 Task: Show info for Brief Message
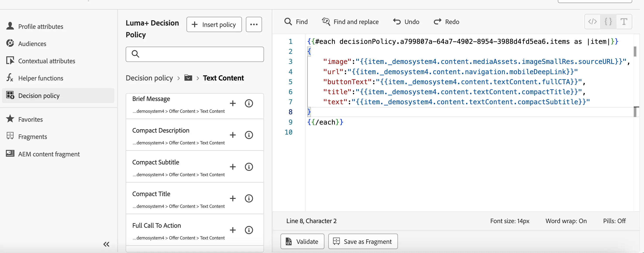tap(249, 103)
